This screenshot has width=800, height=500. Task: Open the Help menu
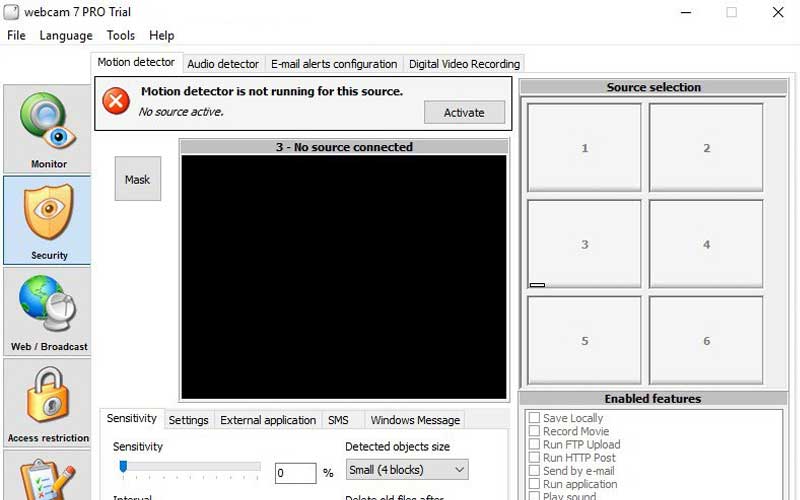coord(162,35)
